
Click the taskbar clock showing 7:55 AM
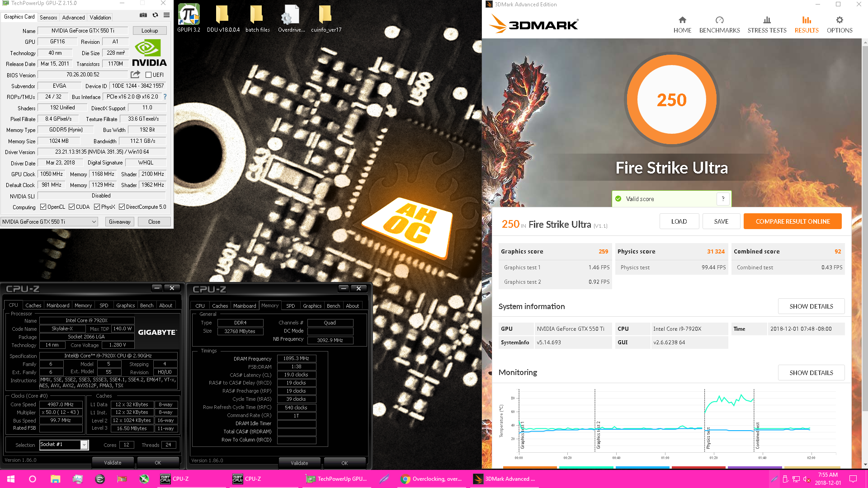[x=828, y=479]
